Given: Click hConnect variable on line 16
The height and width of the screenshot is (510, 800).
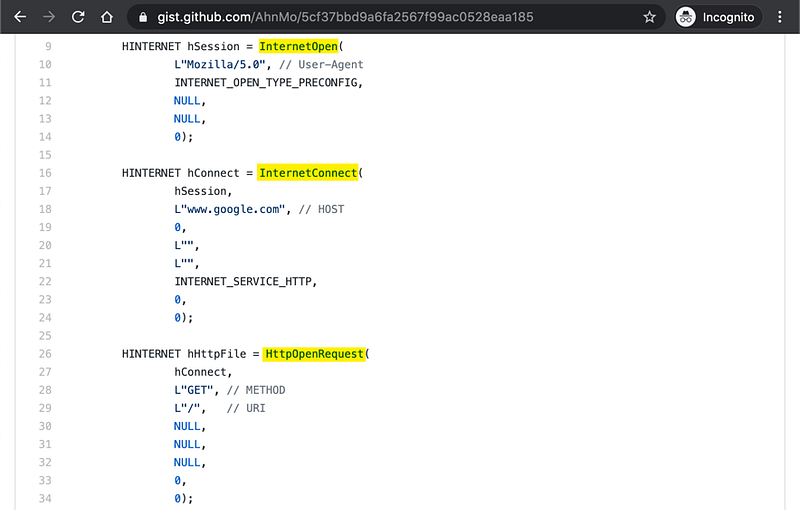Looking at the screenshot, I should 213,173.
